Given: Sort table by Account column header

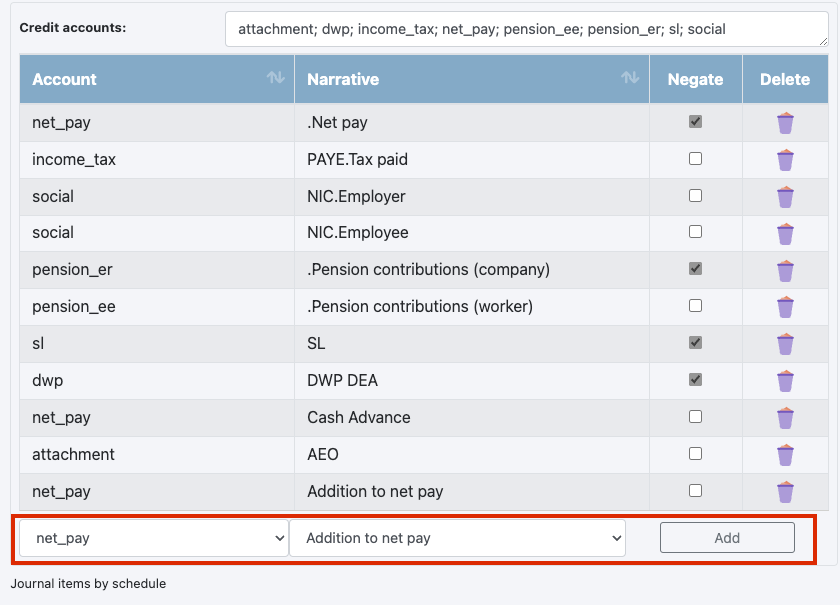Looking at the screenshot, I should tap(157, 79).
